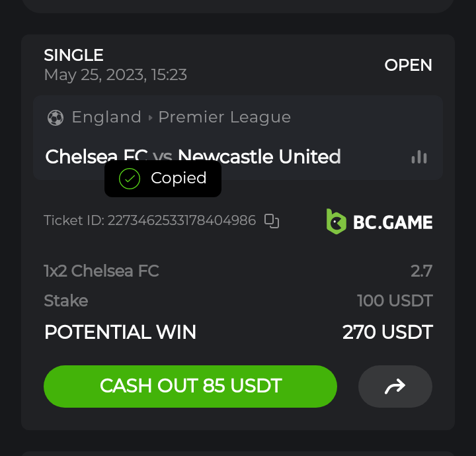Copy the ticket ID using copy icon

point(272,221)
